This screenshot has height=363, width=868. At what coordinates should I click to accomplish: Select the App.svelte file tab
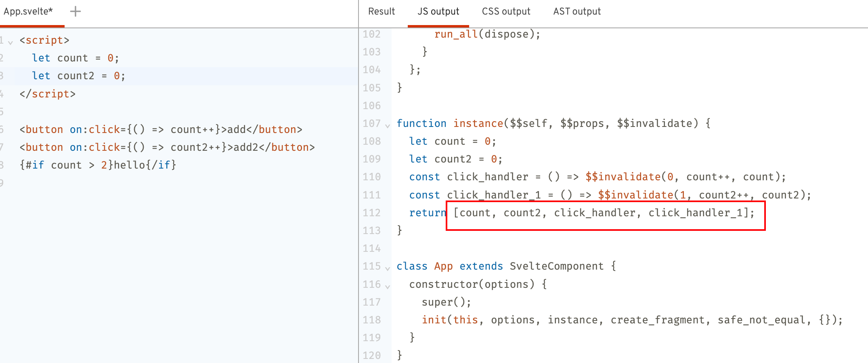coord(28,11)
